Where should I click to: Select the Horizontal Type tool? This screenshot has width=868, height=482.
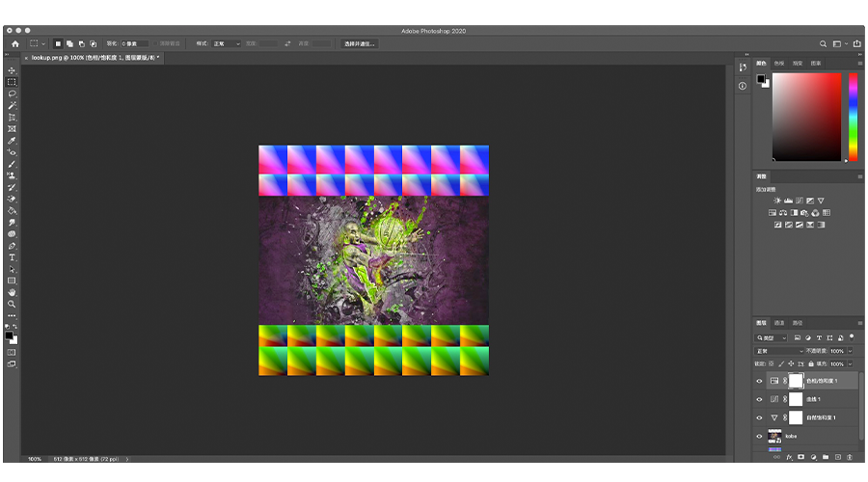(x=12, y=257)
